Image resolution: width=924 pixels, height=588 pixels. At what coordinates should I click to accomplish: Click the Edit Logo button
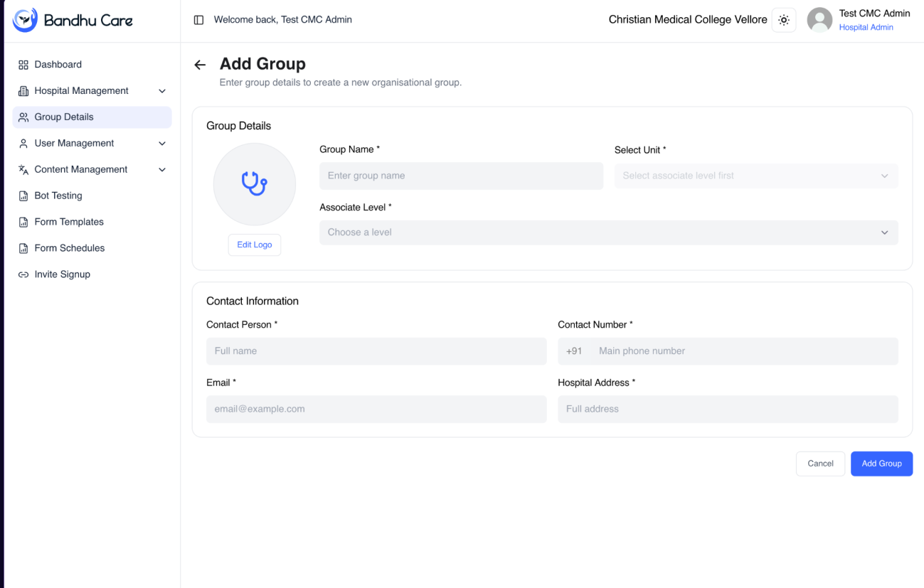tap(255, 245)
